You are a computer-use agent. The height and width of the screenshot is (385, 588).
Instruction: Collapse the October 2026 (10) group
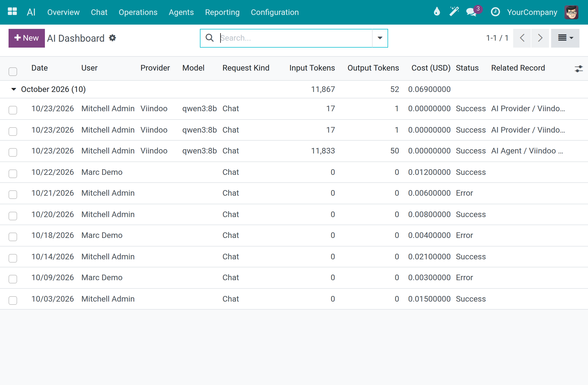pyautogui.click(x=14, y=89)
